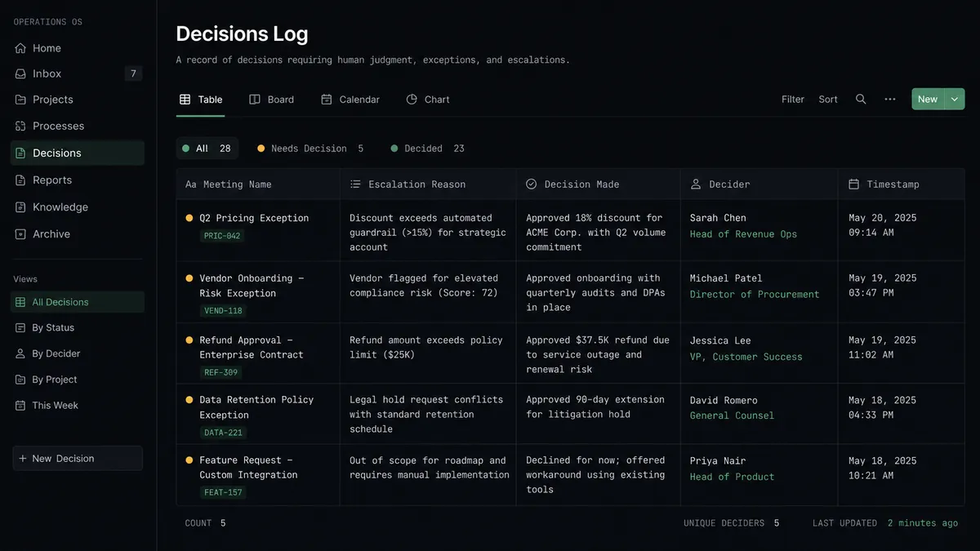This screenshot has height=551, width=980.
Task: Click the Processes workflow icon
Action: [20, 126]
